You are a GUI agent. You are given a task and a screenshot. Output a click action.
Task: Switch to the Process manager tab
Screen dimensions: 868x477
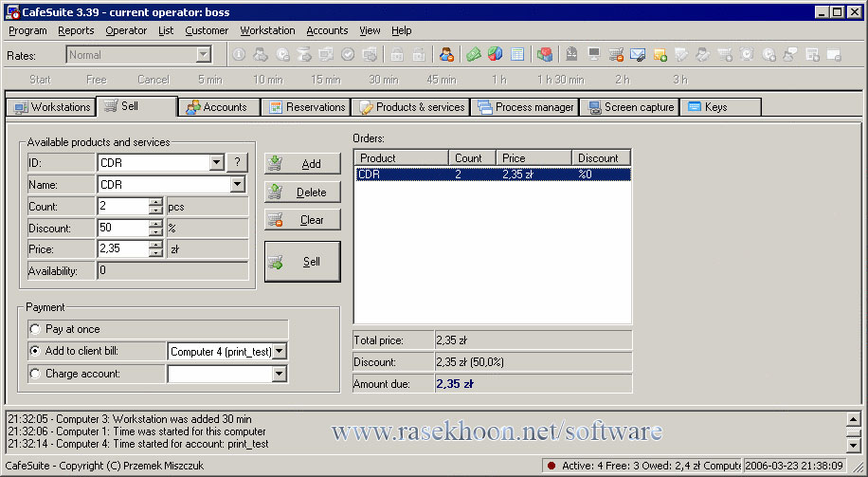click(x=525, y=107)
